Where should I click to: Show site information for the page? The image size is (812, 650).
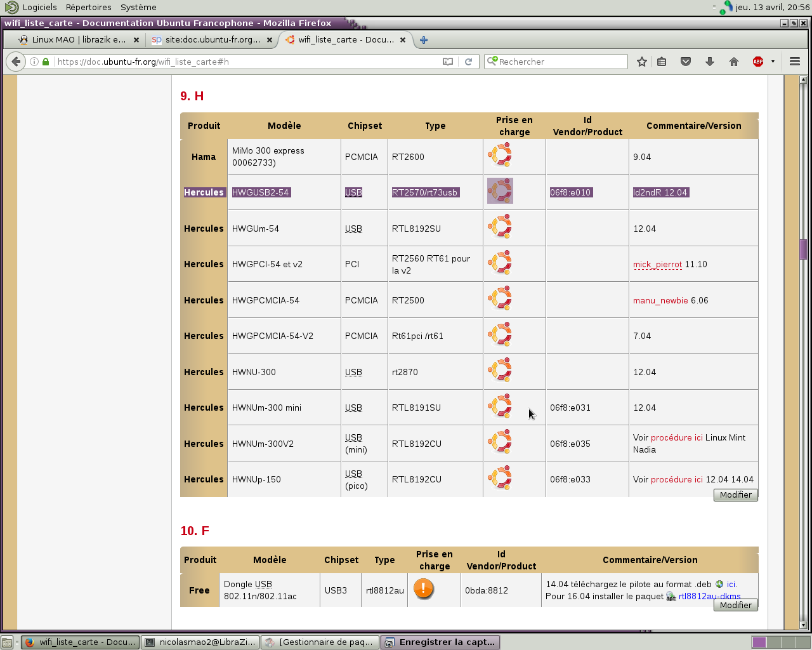coord(34,62)
